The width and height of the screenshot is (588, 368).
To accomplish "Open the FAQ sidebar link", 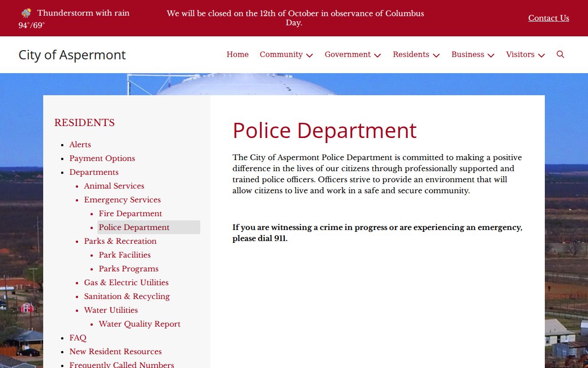I will [78, 338].
